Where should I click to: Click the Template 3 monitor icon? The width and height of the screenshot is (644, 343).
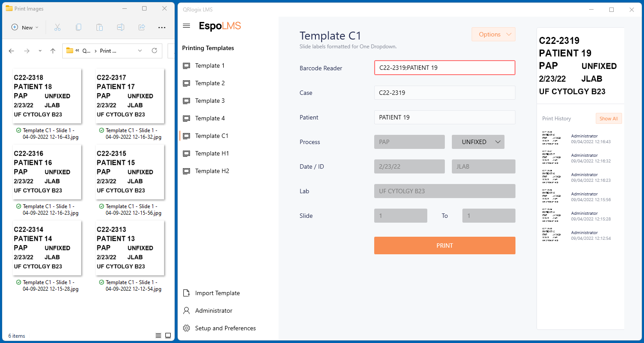pyautogui.click(x=186, y=101)
